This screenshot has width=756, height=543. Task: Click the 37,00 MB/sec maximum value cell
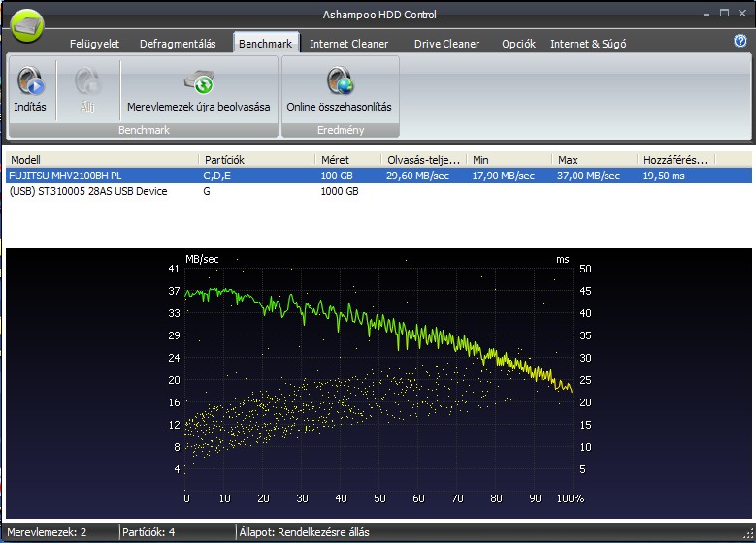588,176
